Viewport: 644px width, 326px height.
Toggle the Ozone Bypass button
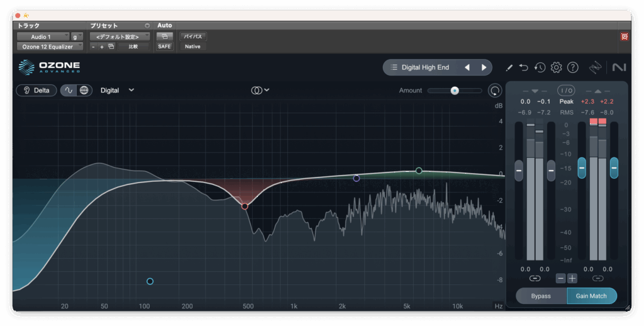(541, 296)
